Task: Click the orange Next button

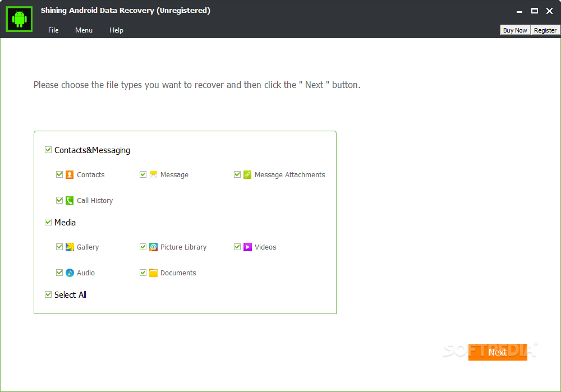Action: coord(498,352)
